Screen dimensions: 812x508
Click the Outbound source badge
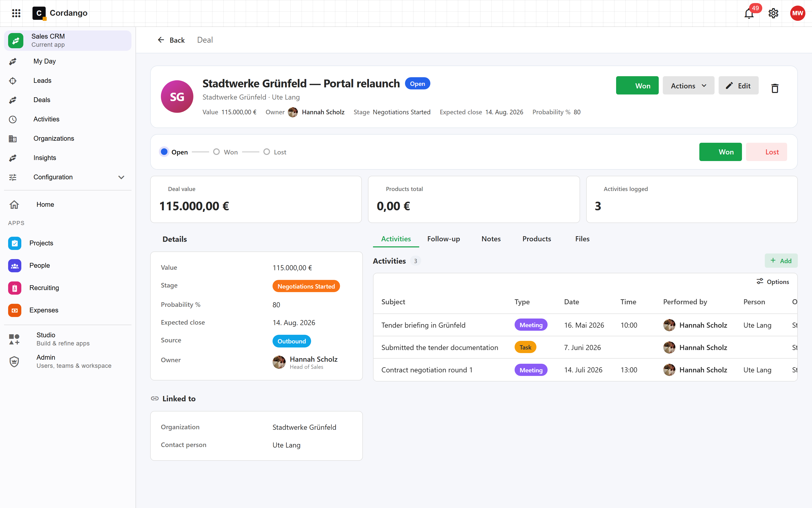[292, 341]
